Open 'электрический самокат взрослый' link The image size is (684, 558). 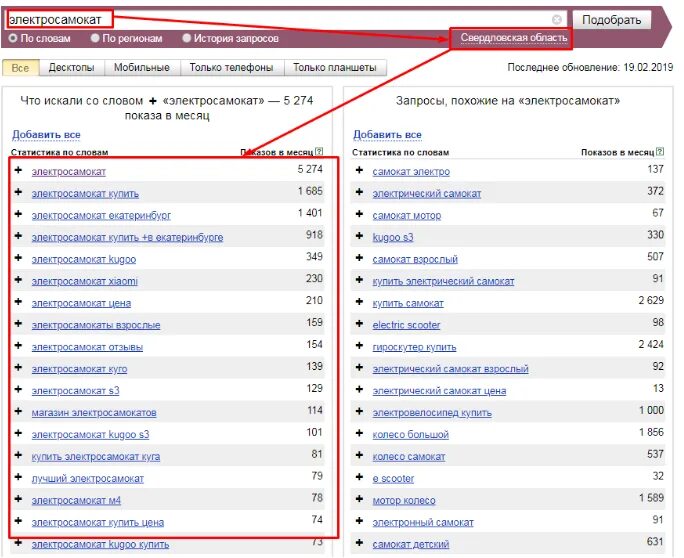[451, 369]
